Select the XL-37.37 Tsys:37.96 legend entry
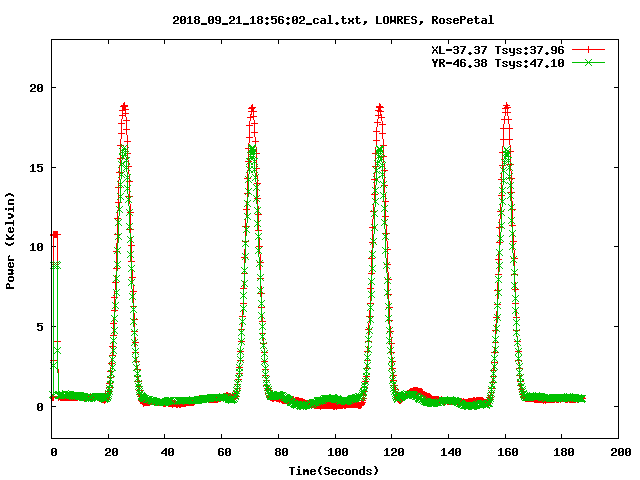The image size is (640, 480). click(498, 50)
